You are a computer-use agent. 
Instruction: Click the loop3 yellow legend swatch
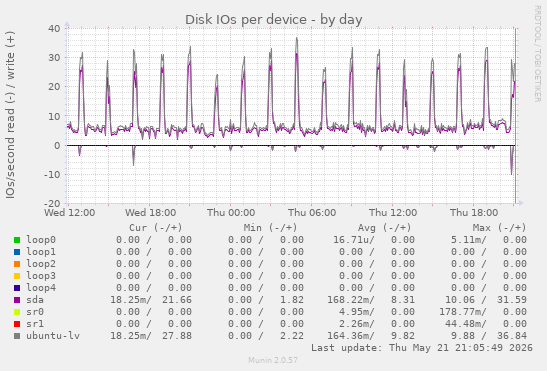tap(17, 276)
